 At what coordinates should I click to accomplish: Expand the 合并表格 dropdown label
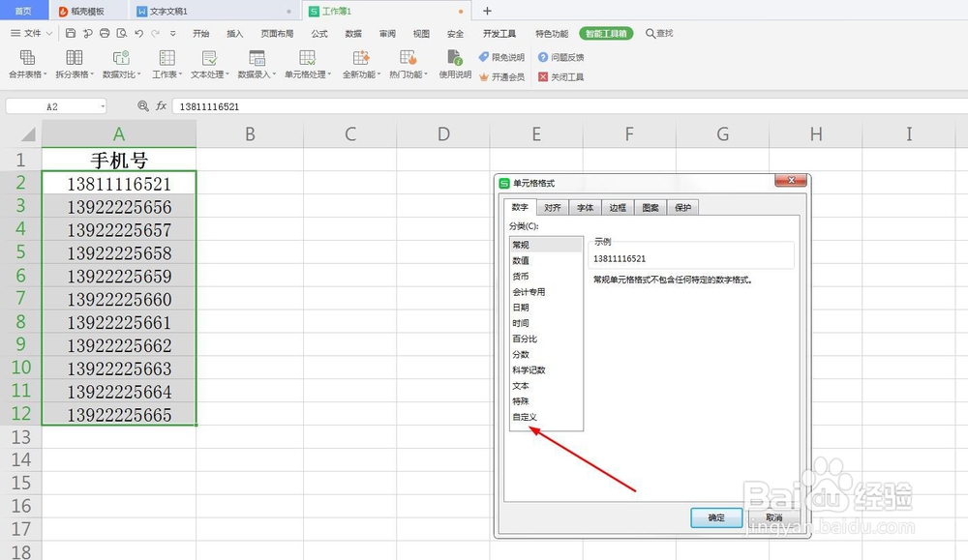coord(28,74)
